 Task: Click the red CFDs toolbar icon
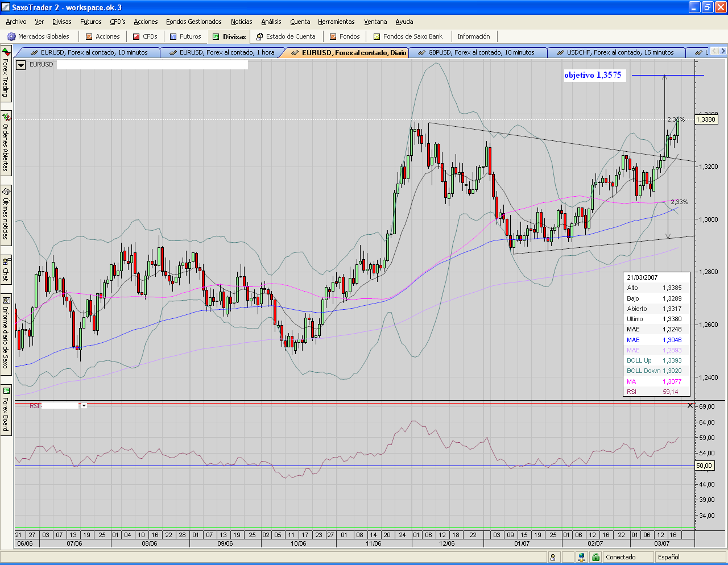[136, 36]
